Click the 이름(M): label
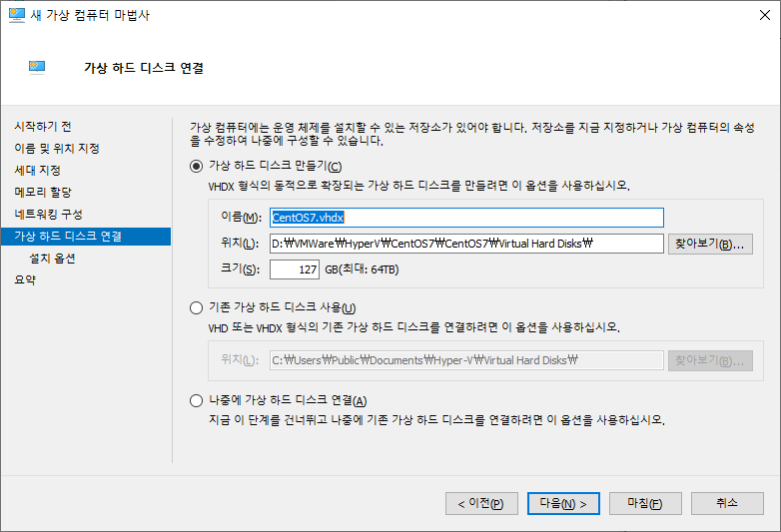The image size is (781, 532). pos(241,218)
